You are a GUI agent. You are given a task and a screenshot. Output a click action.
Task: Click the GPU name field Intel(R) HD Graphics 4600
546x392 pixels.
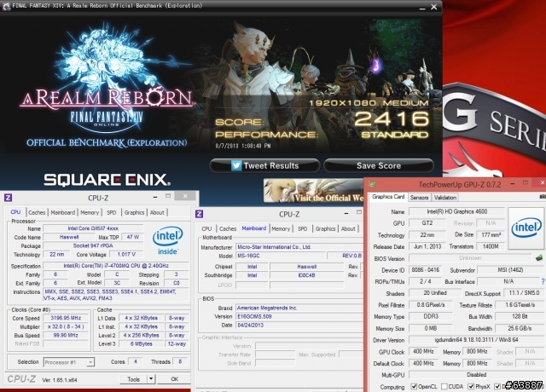[457, 211]
